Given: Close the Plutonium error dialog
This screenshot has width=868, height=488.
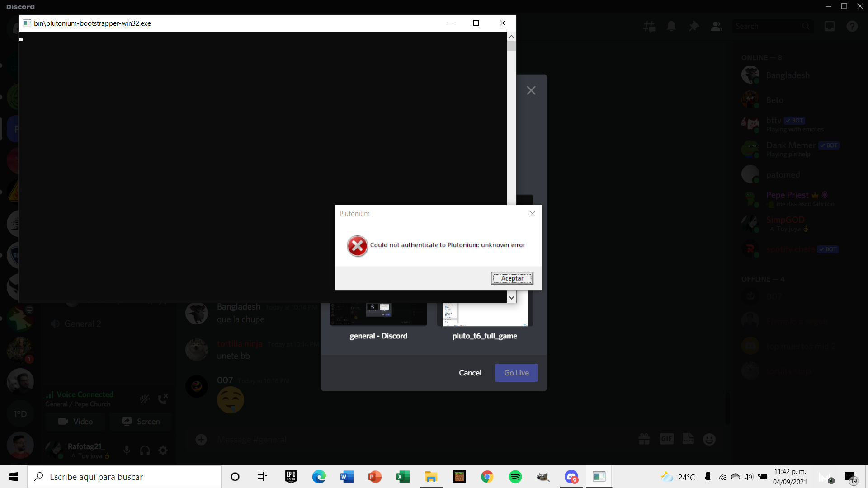Looking at the screenshot, I should tap(532, 214).
